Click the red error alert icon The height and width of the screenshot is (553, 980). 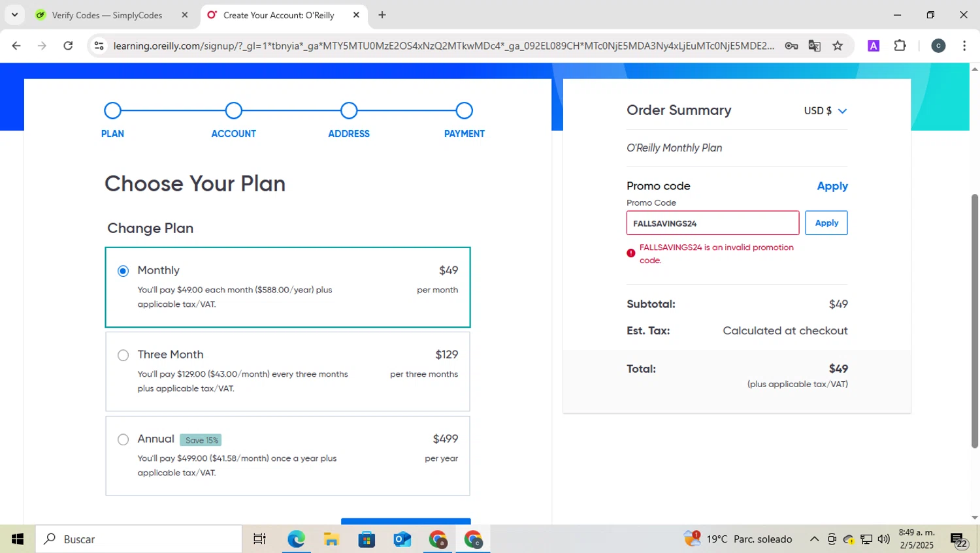pos(631,253)
